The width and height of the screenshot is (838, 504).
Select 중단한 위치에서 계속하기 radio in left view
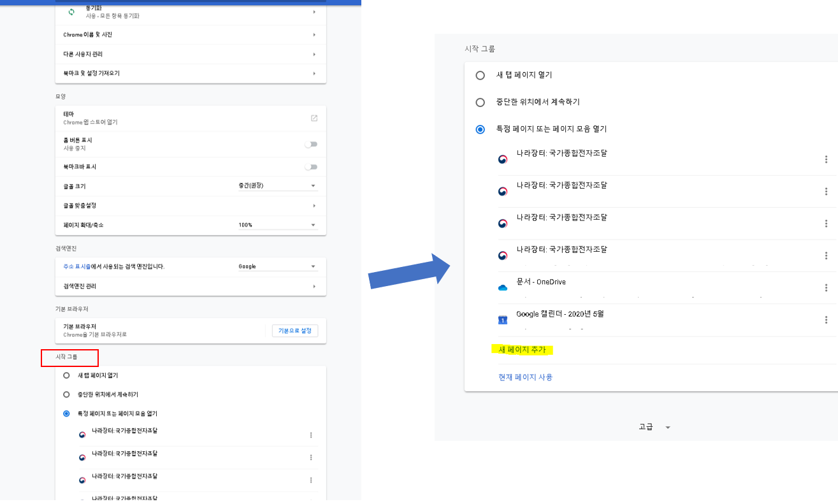click(66, 394)
